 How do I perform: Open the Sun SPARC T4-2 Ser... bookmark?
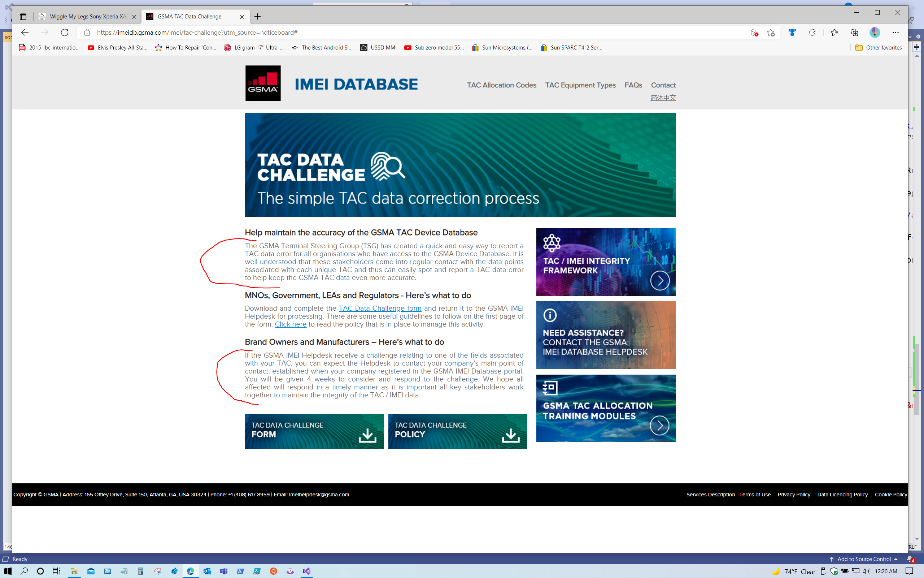click(571, 48)
